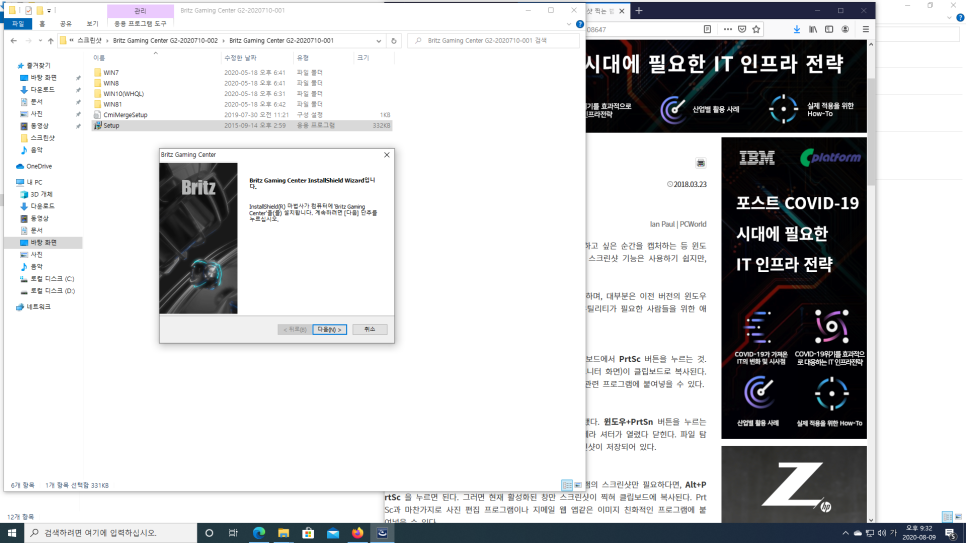
Task: Click the Cancel button in Britz installer
Action: click(370, 330)
